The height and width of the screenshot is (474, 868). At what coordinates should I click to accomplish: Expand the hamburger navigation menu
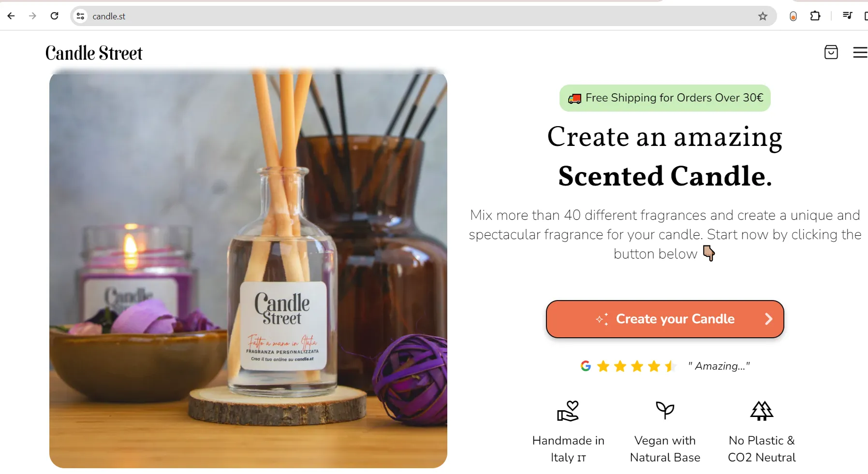coord(859,52)
